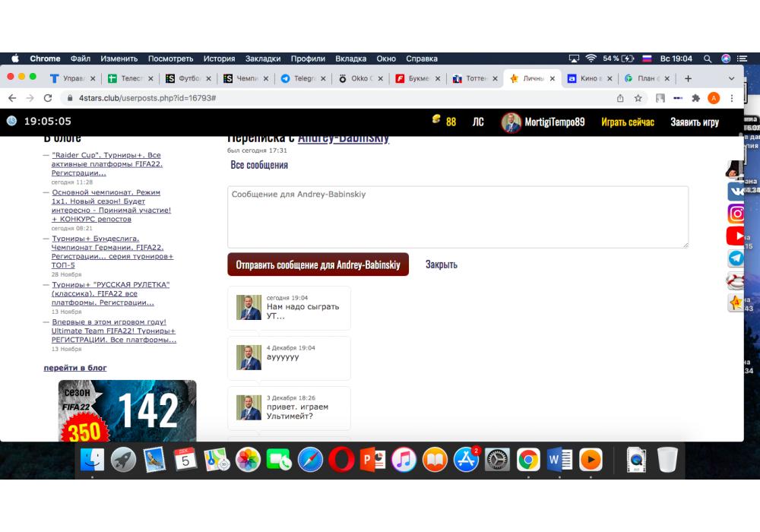Reload the page in Chrome
Screen dimensions: 760x532
(x=48, y=98)
